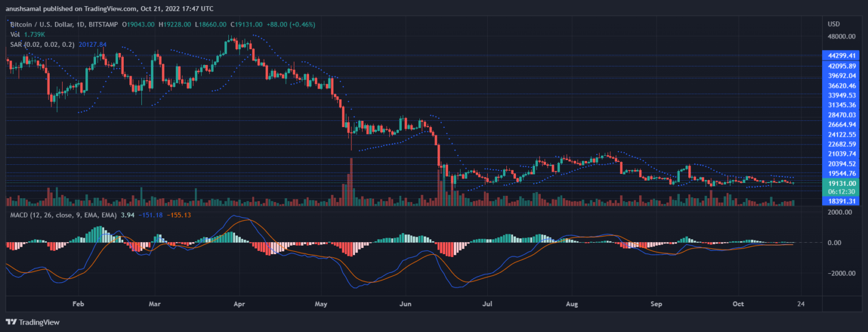The height and width of the screenshot is (332, 868).
Task: Click the Vol indicator legend label
Action: pyautogui.click(x=15, y=34)
